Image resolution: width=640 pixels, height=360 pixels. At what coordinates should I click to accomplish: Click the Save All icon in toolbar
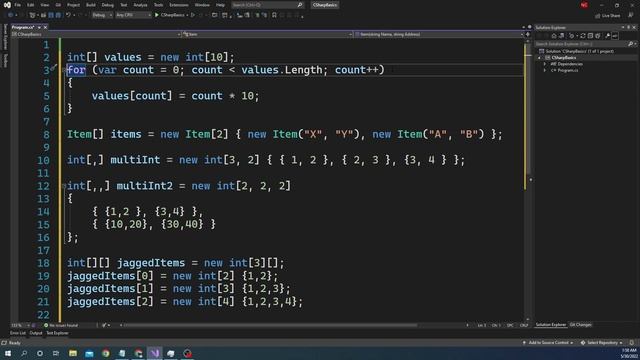[x=58, y=15]
